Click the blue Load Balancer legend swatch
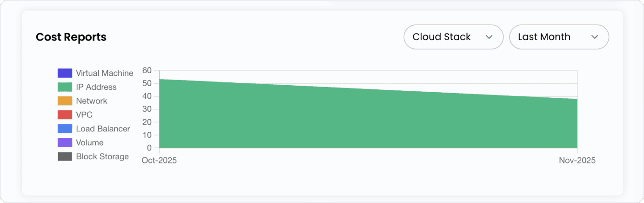This screenshot has height=203, width=644. (65, 129)
